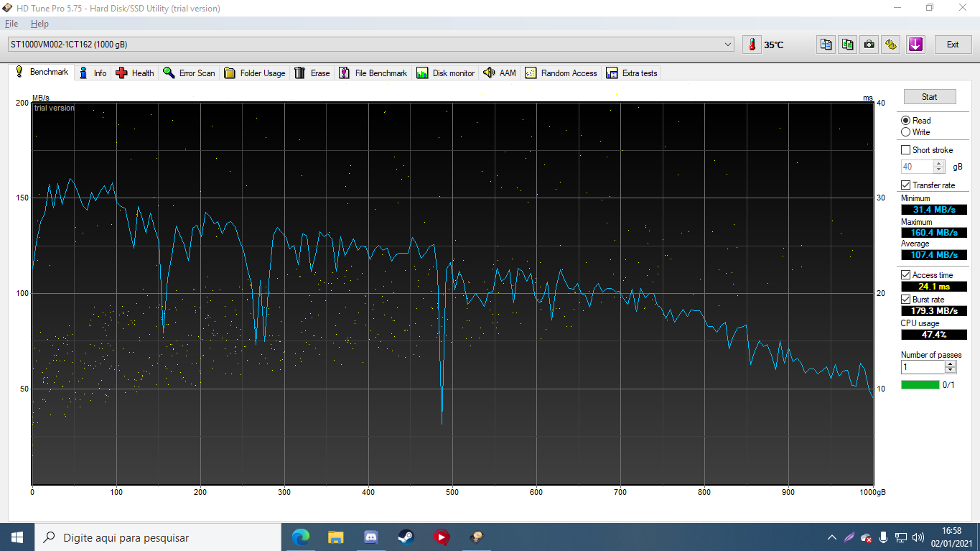Click the Windows taskbar search box
The image size is (980, 551).
(x=158, y=537)
